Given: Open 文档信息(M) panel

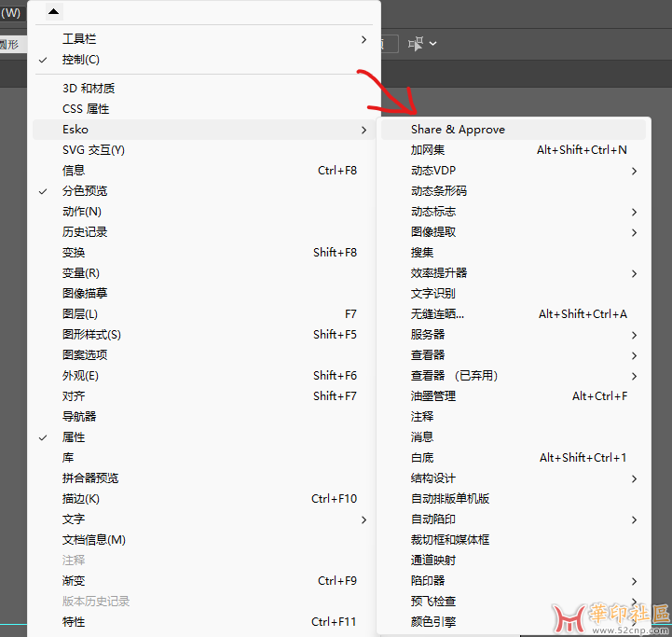Looking at the screenshot, I should 204,540.
